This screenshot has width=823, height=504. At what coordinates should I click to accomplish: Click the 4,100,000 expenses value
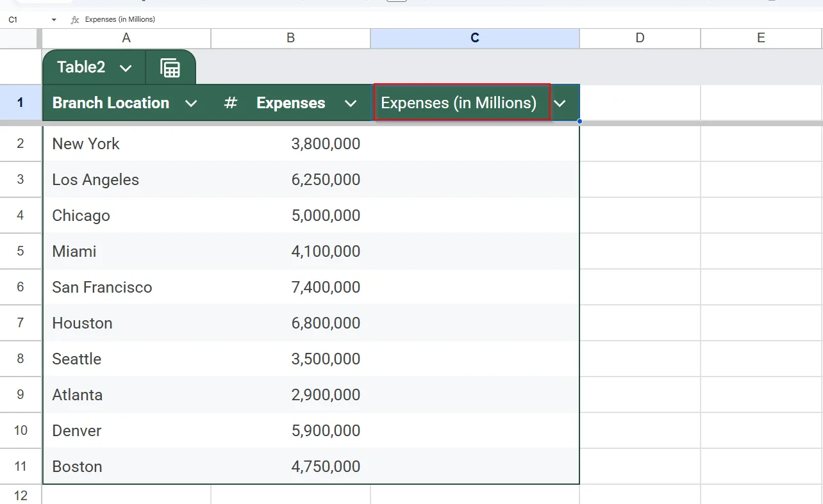click(326, 252)
